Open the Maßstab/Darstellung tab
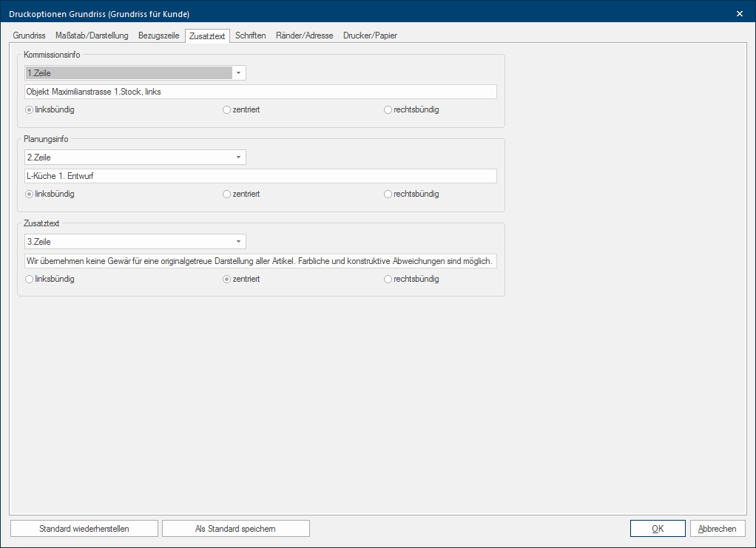The width and height of the screenshot is (756, 548). pyautogui.click(x=92, y=35)
